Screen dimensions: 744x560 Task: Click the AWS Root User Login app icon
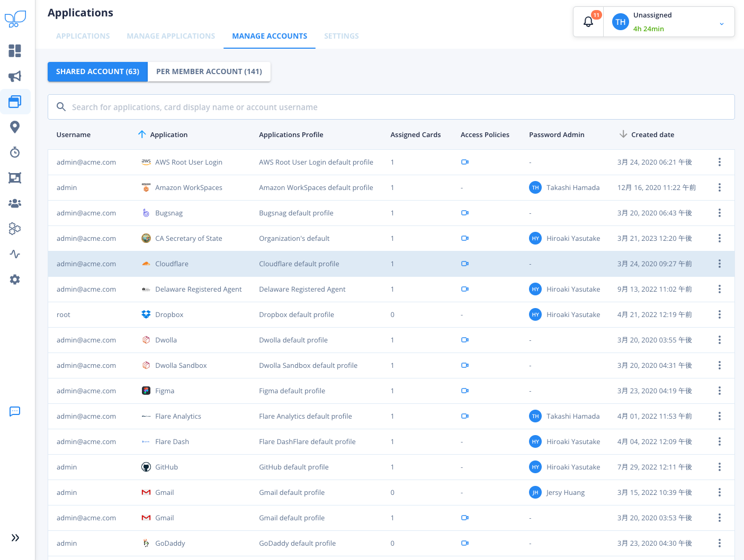coord(146,162)
